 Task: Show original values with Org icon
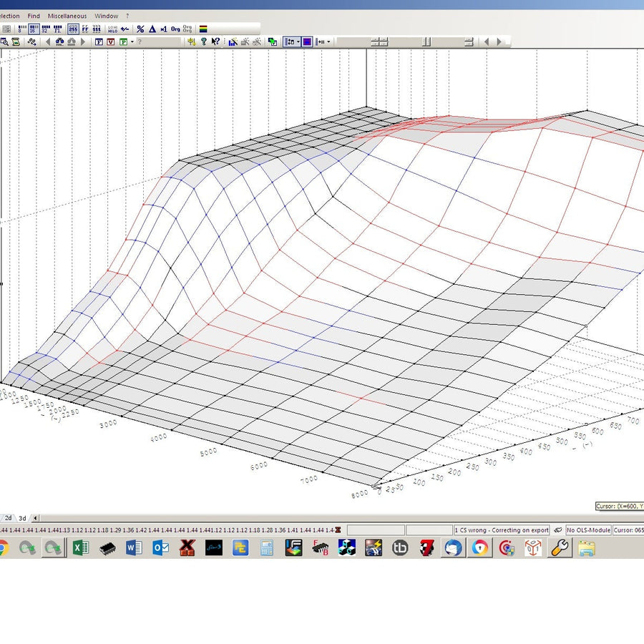click(x=175, y=29)
